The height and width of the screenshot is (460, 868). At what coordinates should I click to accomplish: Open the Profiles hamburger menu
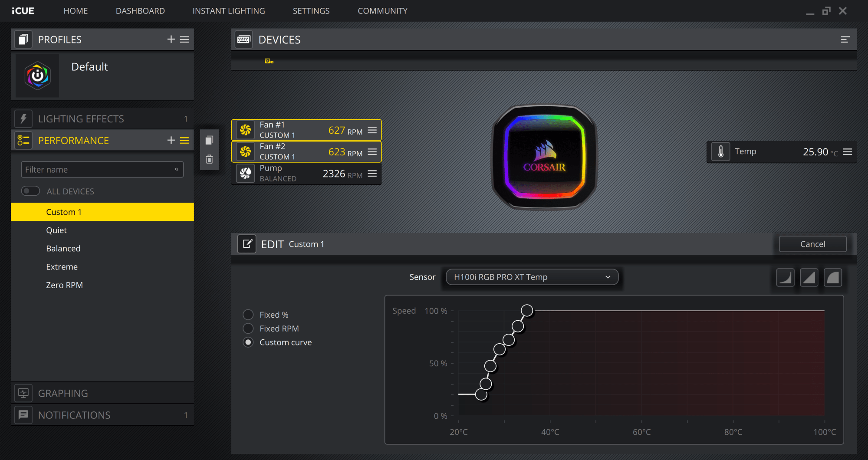(184, 39)
